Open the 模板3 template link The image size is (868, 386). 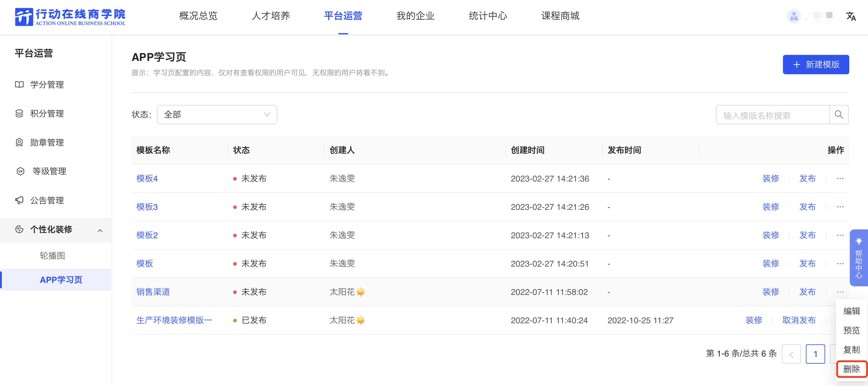tap(147, 207)
